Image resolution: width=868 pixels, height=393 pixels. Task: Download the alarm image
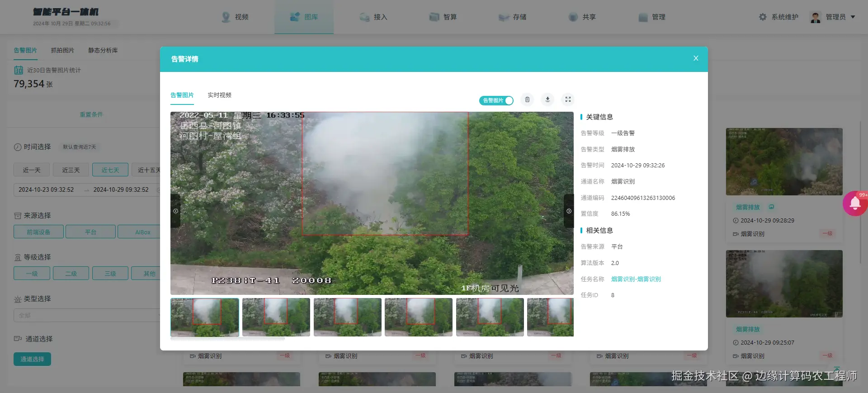(547, 99)
